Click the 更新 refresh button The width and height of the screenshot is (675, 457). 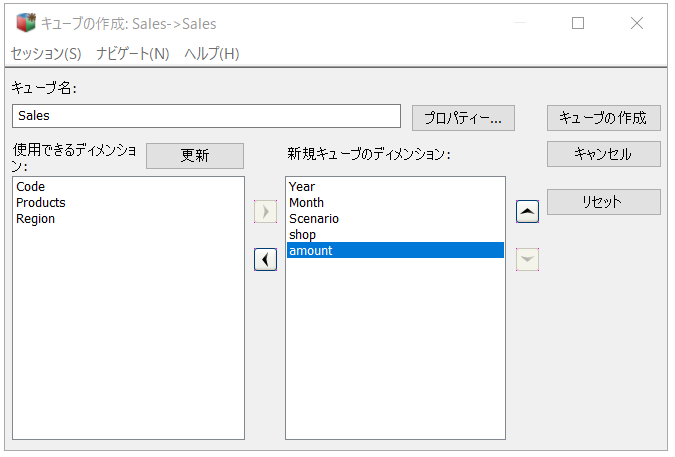tap(195, 156)
